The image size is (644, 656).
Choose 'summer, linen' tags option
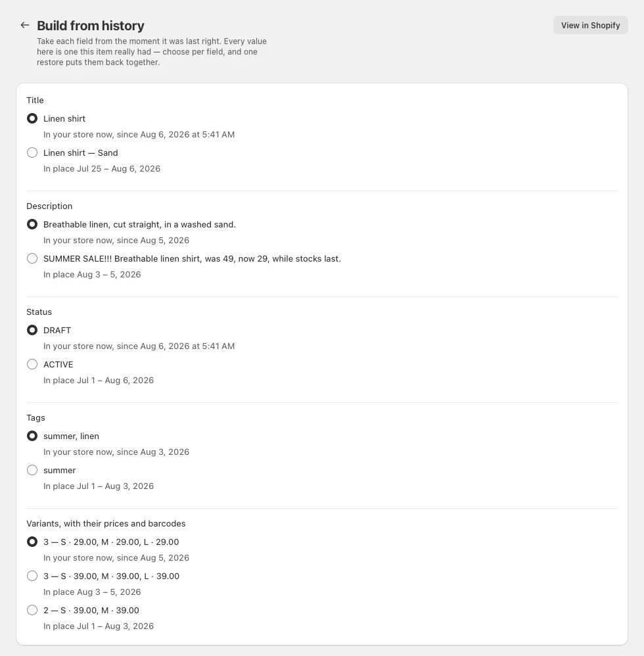tap(32, 436)
